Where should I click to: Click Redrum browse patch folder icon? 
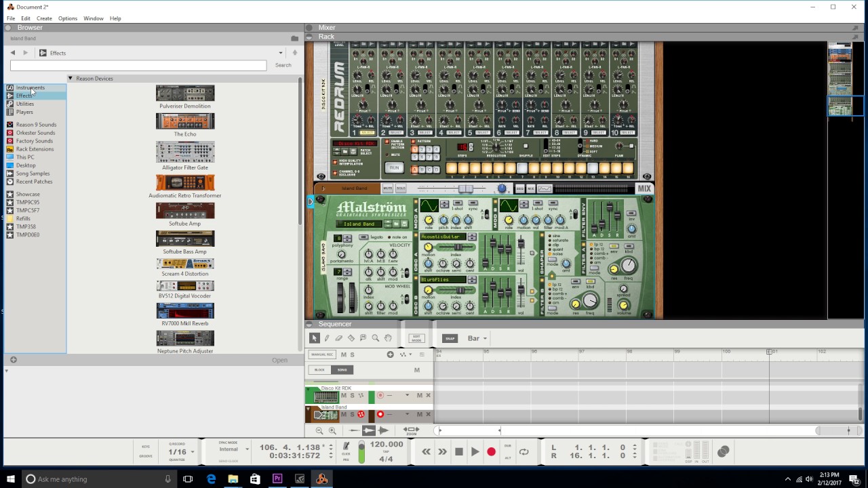344,151
